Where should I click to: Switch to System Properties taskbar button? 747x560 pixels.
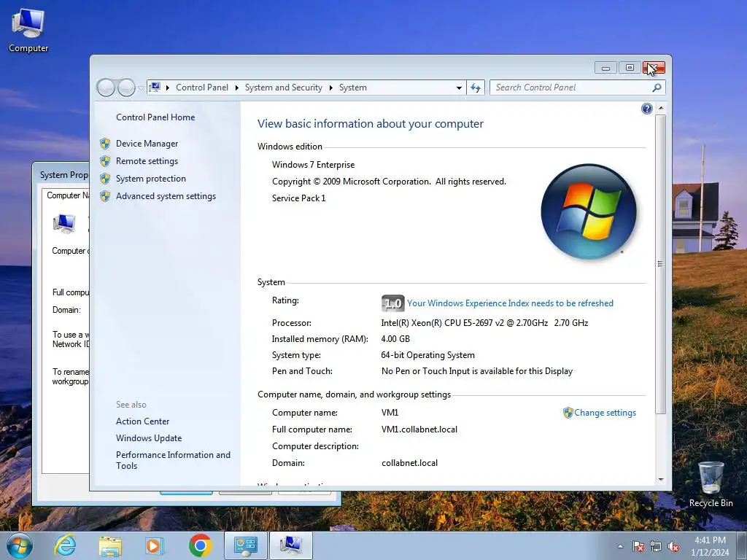(x=291, y=545)
